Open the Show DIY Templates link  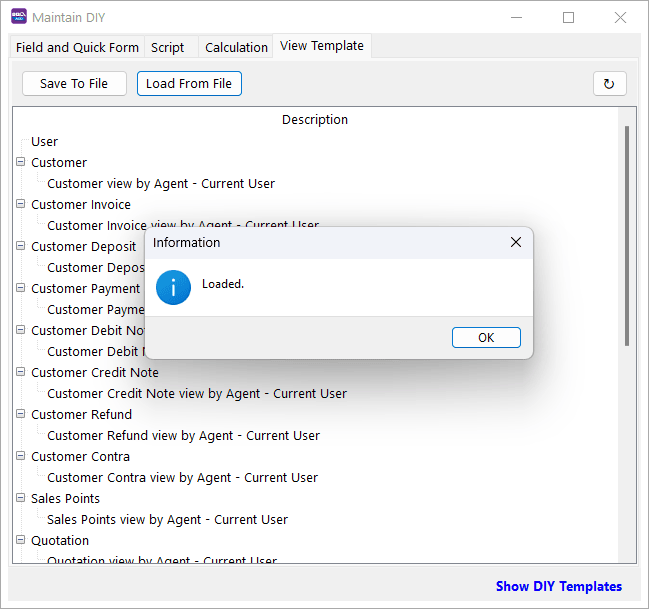coord(558,586)
